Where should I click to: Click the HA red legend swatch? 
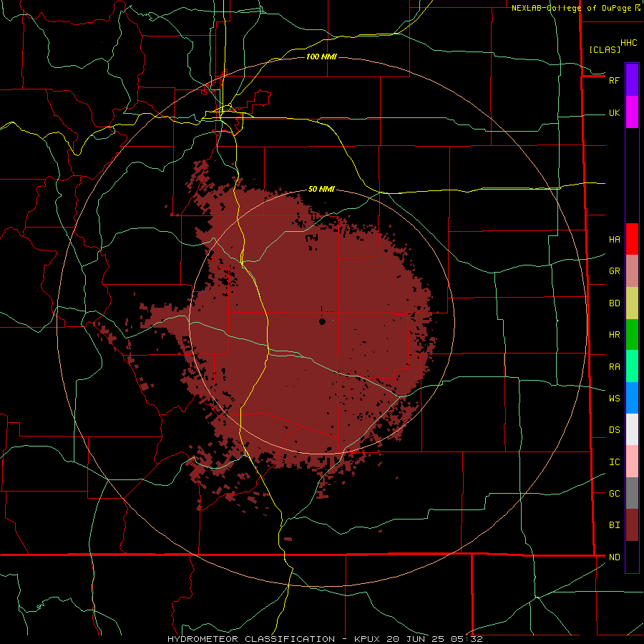632,239
